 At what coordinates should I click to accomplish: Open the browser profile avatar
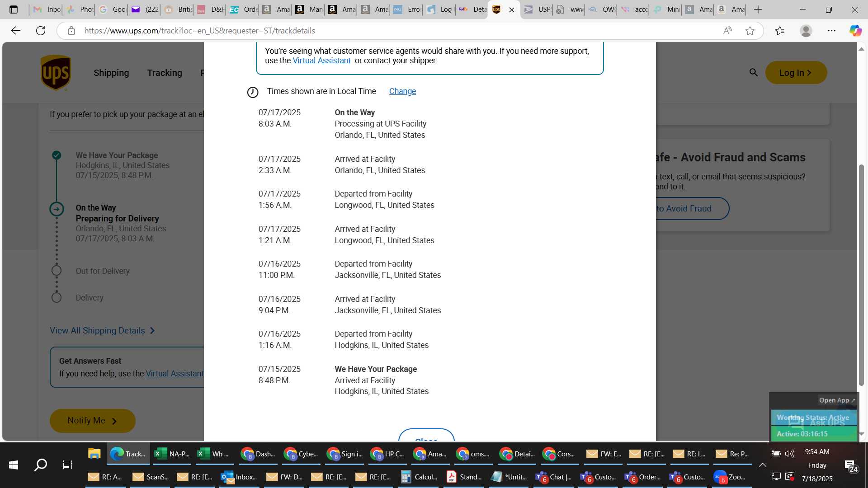806,31
